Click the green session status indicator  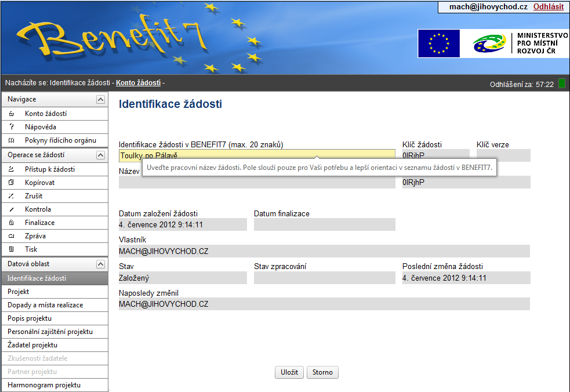click(x=562, y=84)
